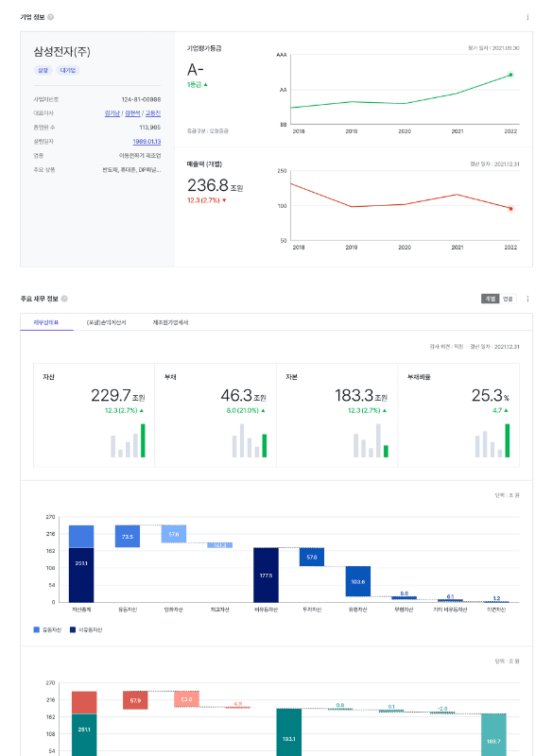
Task: Switch to the 제조원가명세서 tab
Action: click(x=170, y=322)
